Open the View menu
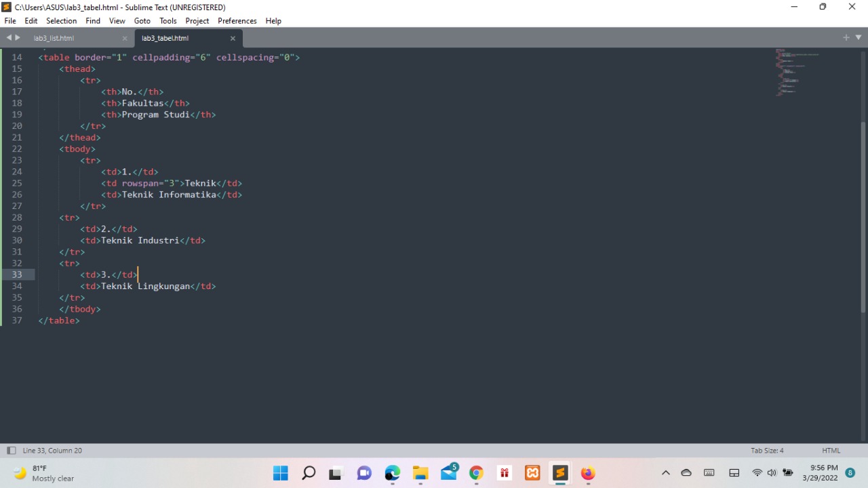 tap(117, 21)
